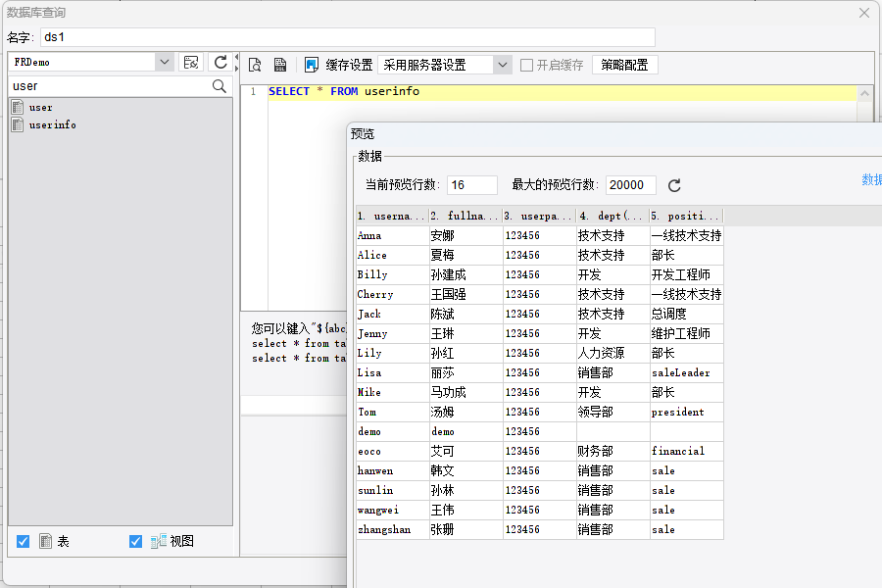Screen dimensions: 882x588
Task: Toggle the 表 (tables) checkbox
Action: point(24,541)
